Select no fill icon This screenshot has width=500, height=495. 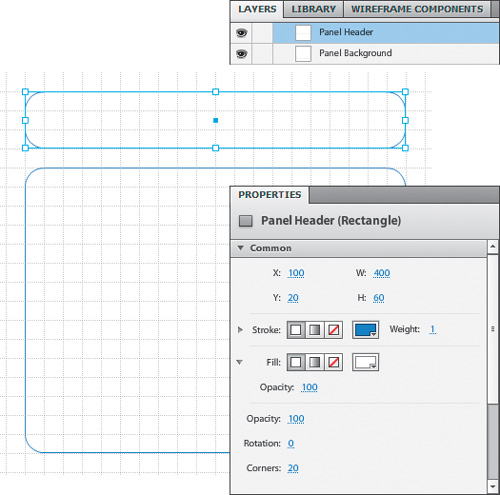[334, 362]
